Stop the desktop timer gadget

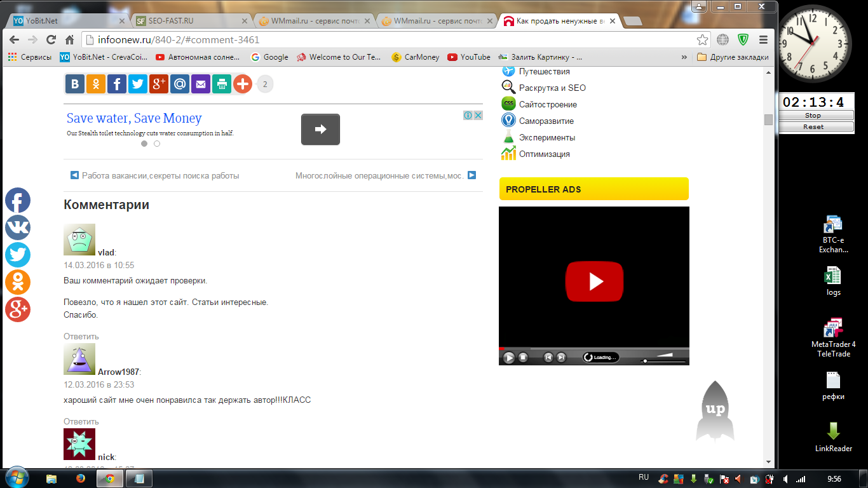click(817, 116)
